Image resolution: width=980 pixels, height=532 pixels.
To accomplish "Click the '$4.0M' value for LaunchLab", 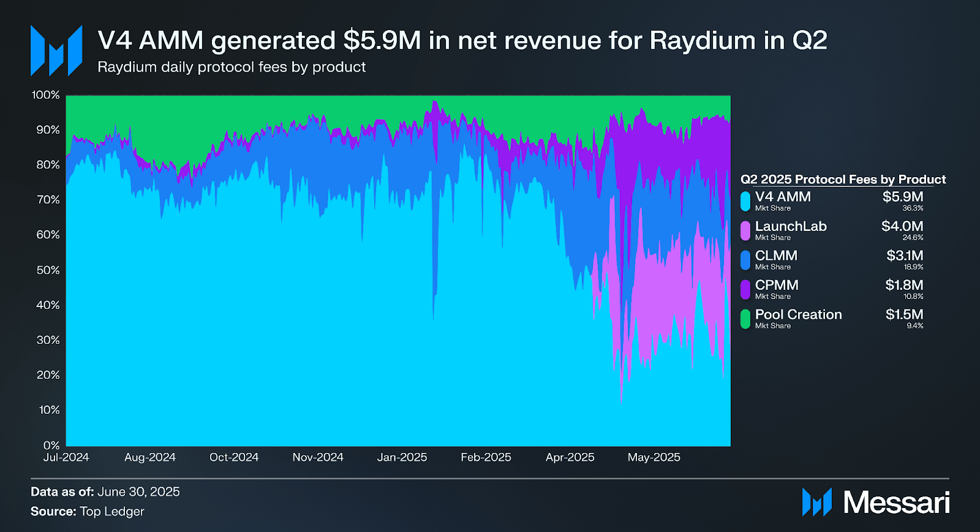I will pos(902,226).
